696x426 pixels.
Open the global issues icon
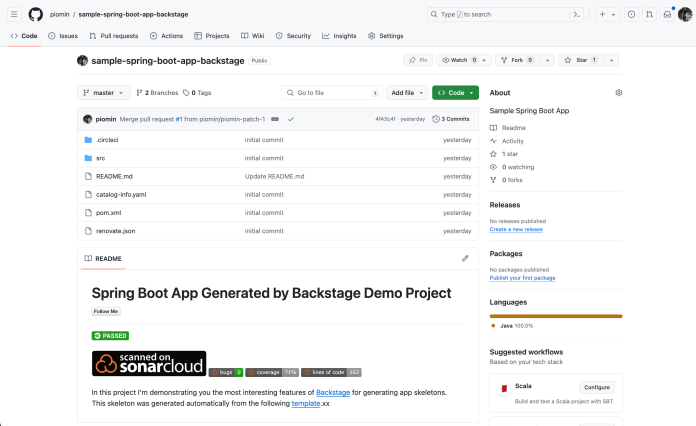pyautogui.click(x=631, y=14)
